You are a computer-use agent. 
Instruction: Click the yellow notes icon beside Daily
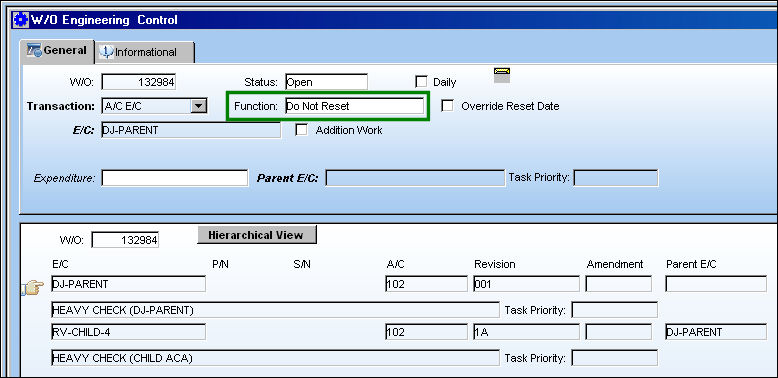click(x=502, y=75)
